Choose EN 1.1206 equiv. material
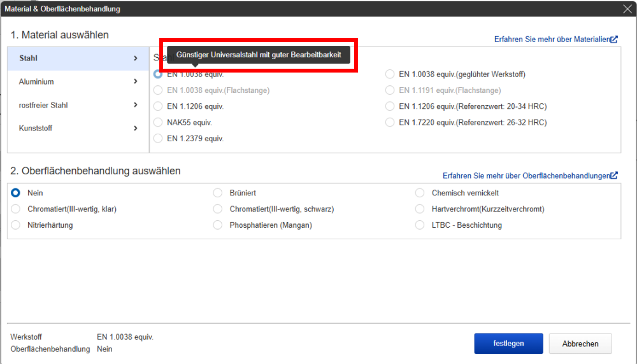Image resolution: width=637 pixels, height=364 pixels. [x=158, y=106]
